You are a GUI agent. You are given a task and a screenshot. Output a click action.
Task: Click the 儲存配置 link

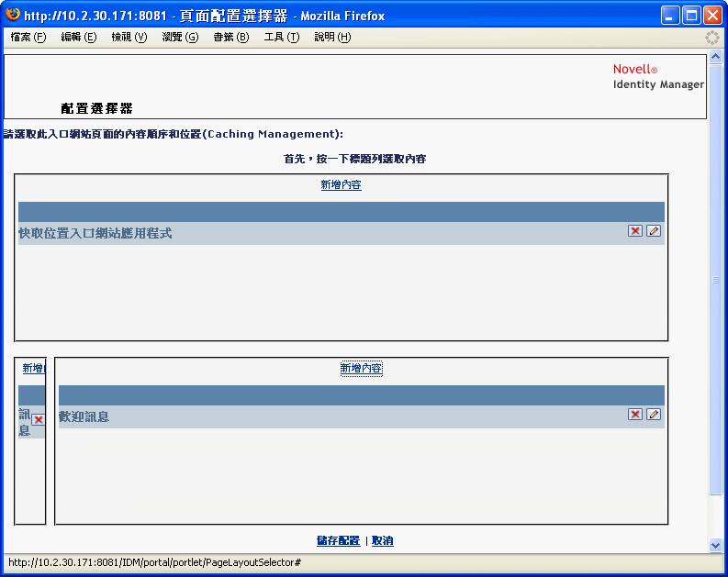tap(338, 541)
